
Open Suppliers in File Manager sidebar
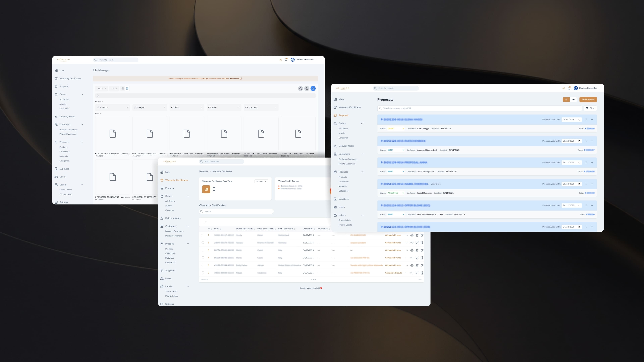click(x=64, y=169)
